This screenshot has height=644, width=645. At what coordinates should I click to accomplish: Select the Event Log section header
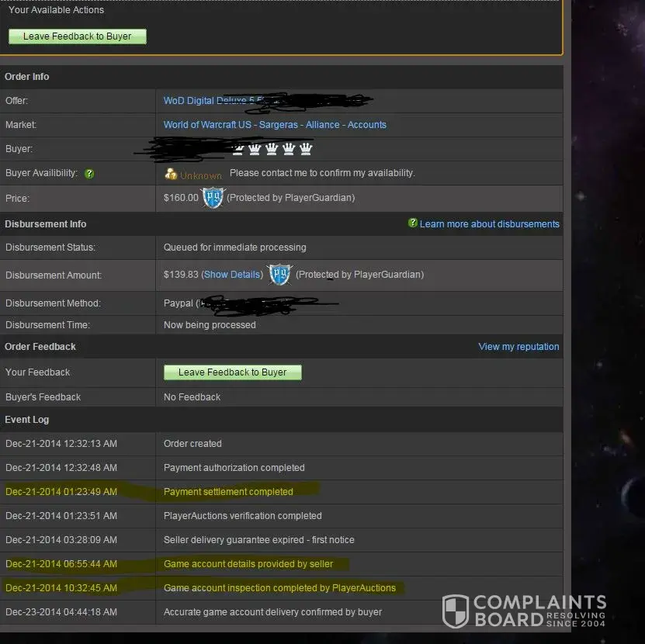click(x=27, y=420)
